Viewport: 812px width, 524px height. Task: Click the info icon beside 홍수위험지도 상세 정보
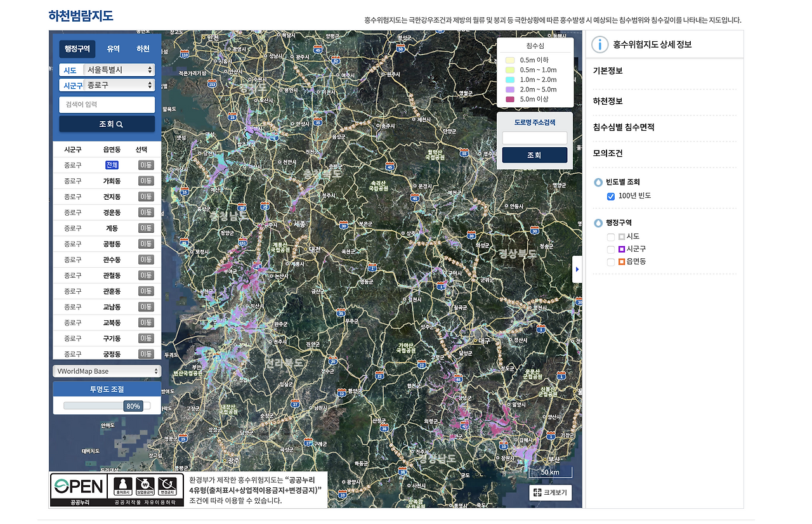pyautogui.click(x=601, y=44)
